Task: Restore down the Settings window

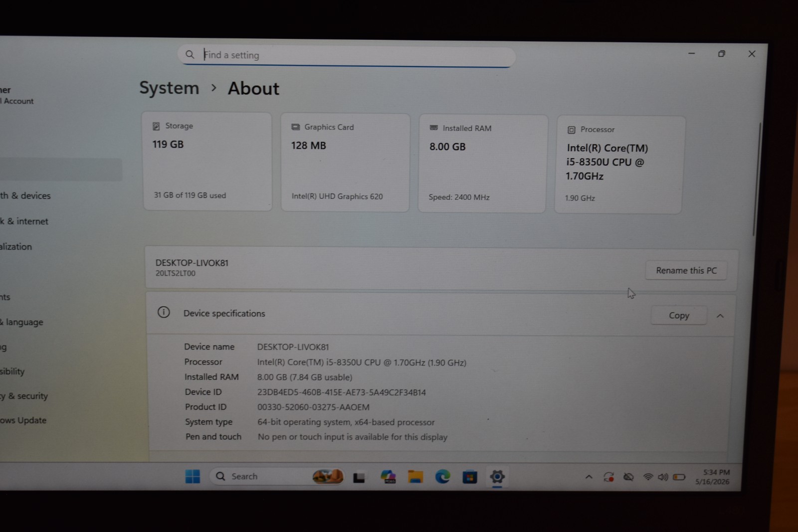Action: pos(721,54)
